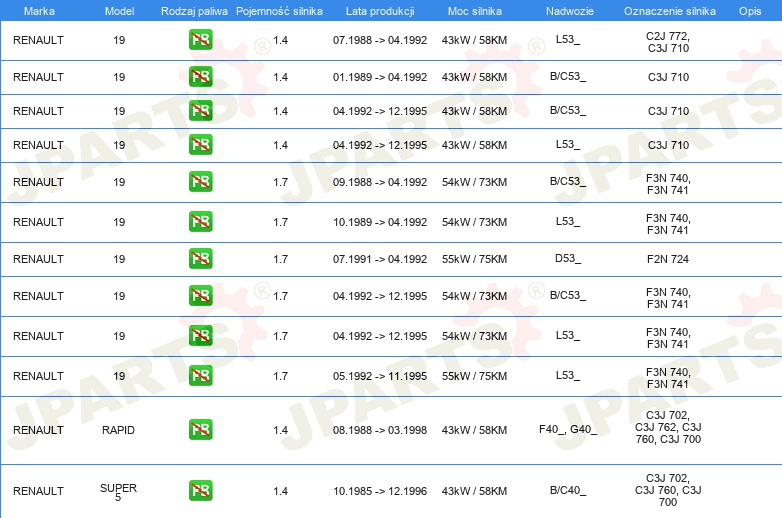Click the Nadwozie column header
This screenshot has height=518, width=782.
[567, 10]
